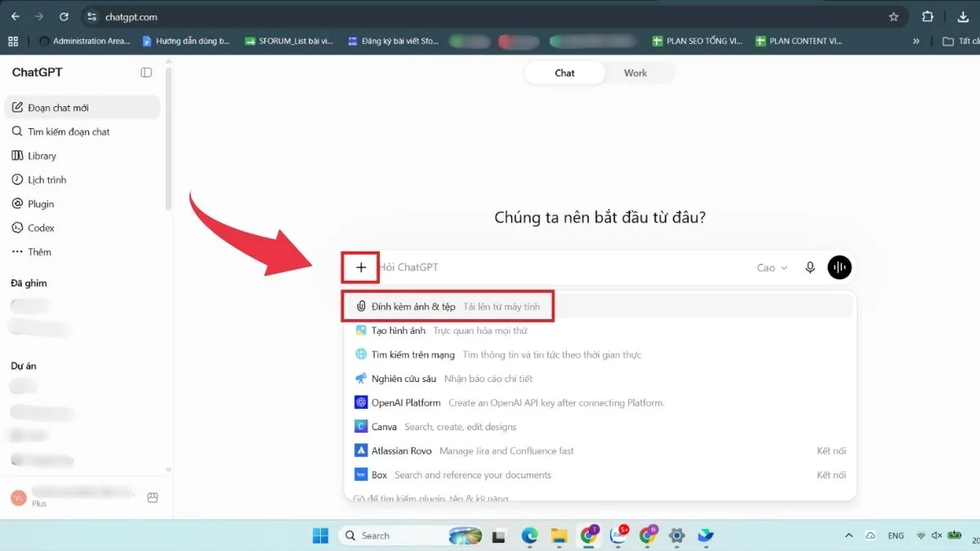This screenshot has height=551, width=980.
Task: Click the paperclip icon beside Đính kèm ảnh & tệp
Action: coord(361,306)
